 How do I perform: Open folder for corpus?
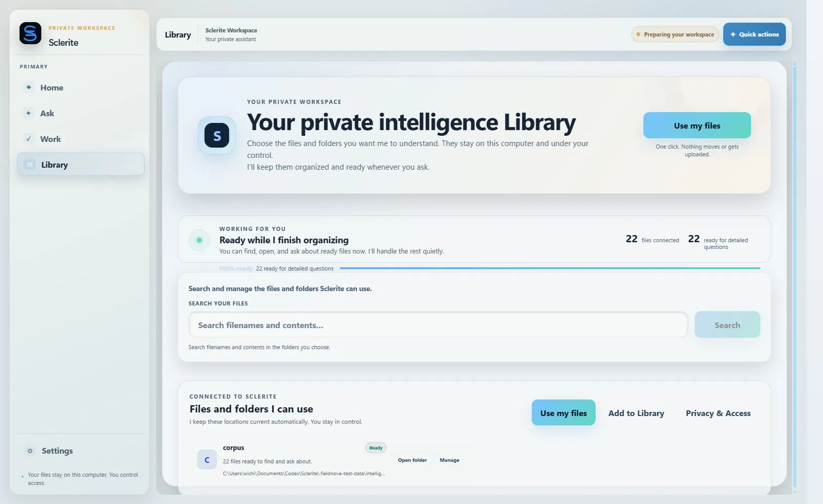click(413, 460)
